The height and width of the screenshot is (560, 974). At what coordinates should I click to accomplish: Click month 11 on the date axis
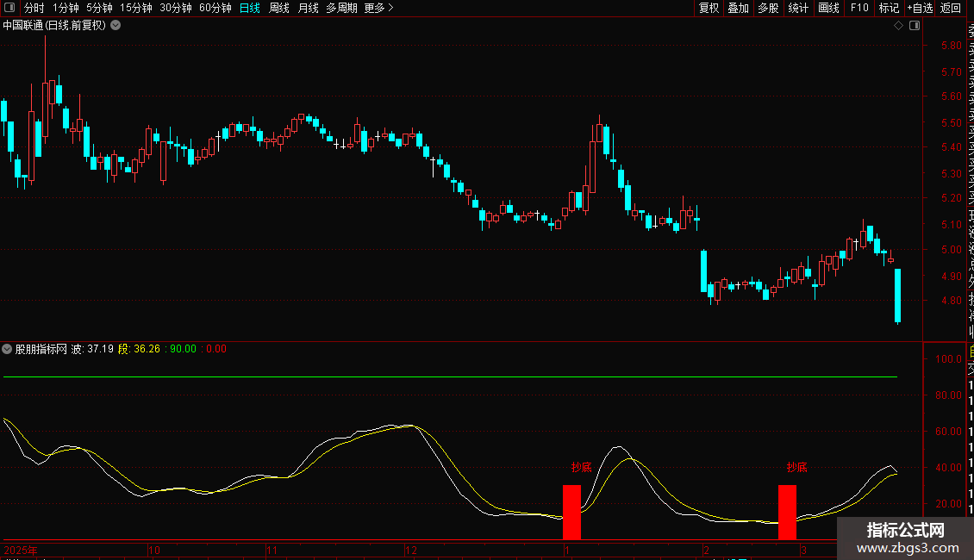272,550
